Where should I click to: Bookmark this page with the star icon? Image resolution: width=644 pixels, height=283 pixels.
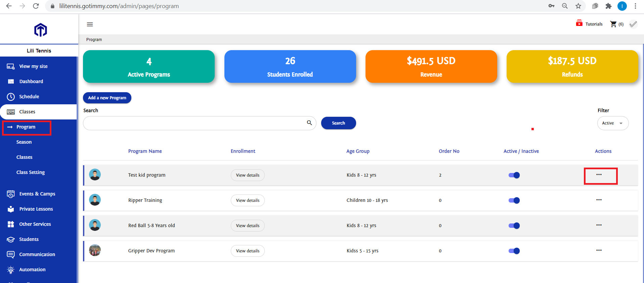pyautogui.click(x=578, y=6)
